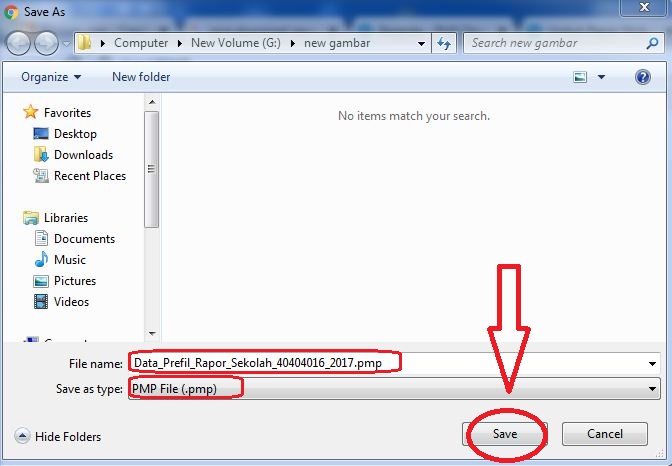Click the blue Help question mark icon
Image resolution: width=672 pixels, height=466 pixels.
(643, 77)
